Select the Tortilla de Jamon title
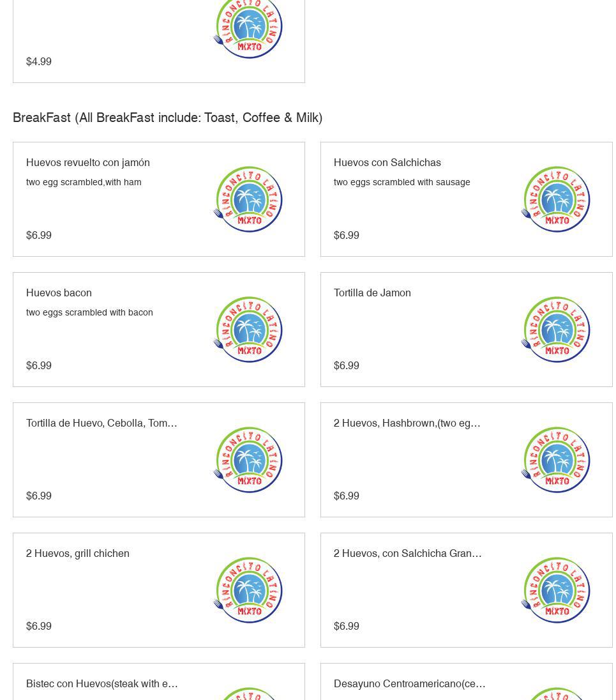The image size is (616, 700). click(x=372, y=293)
